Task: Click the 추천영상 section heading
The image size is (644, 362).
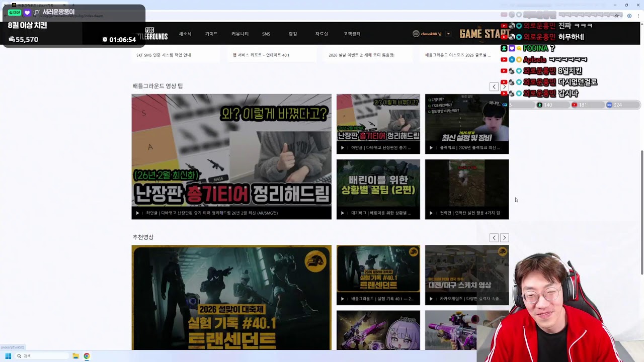Action: click(143, 237)
